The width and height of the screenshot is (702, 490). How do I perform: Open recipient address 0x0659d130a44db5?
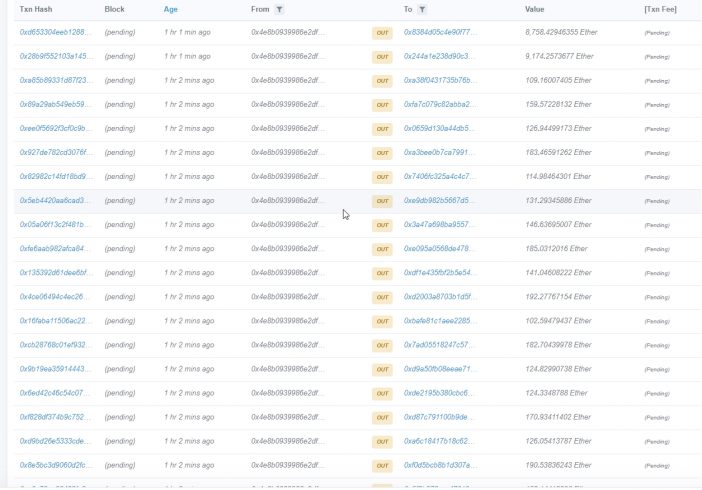click(x=439, y=129)
